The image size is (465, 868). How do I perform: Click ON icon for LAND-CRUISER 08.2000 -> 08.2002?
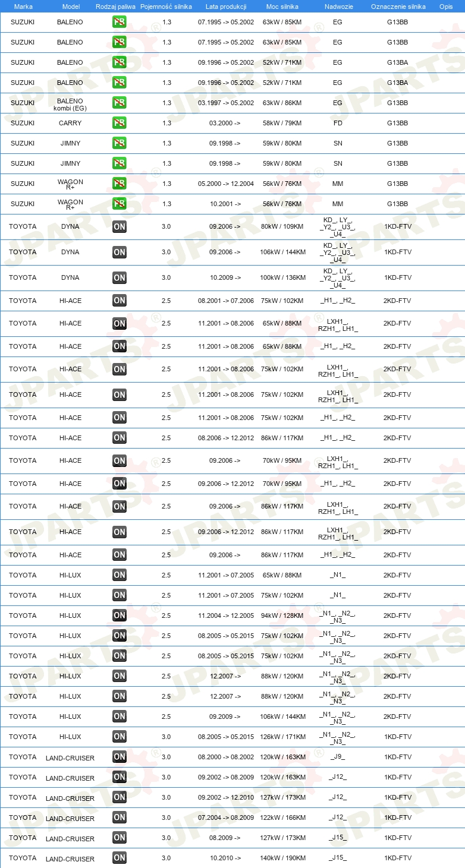click(120, 757)
